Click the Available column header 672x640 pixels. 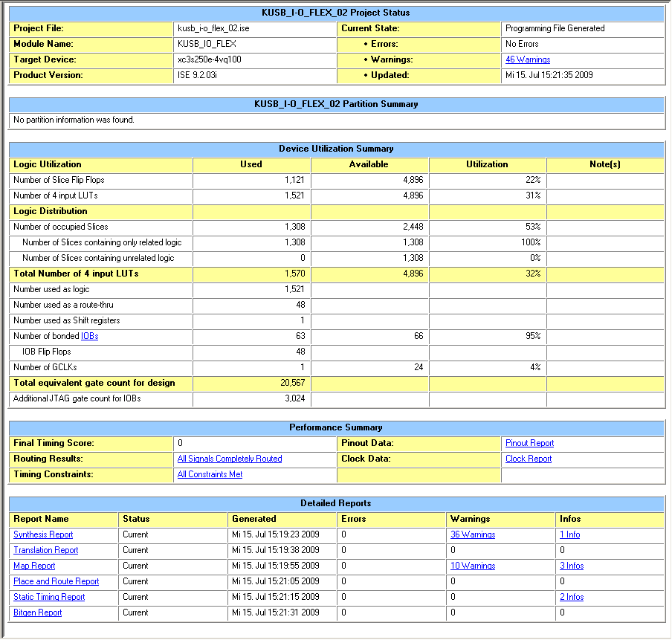(x=369, y=164)
